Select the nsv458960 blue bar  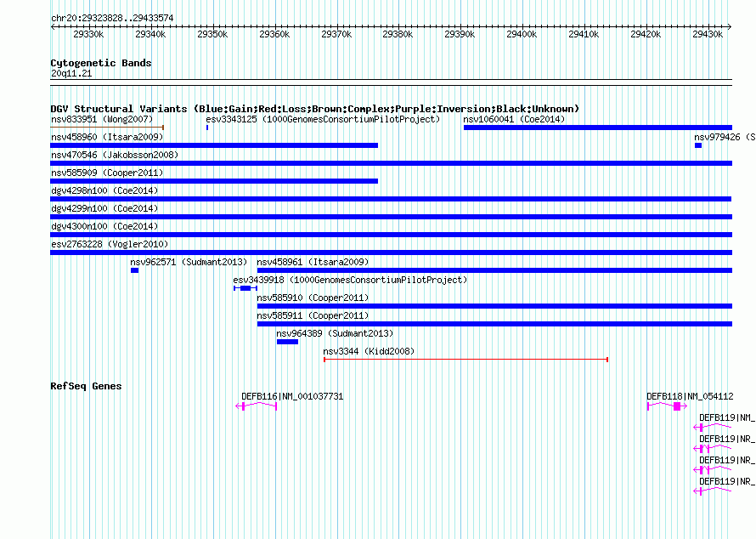pyautogui.click(x=214, y=145)
